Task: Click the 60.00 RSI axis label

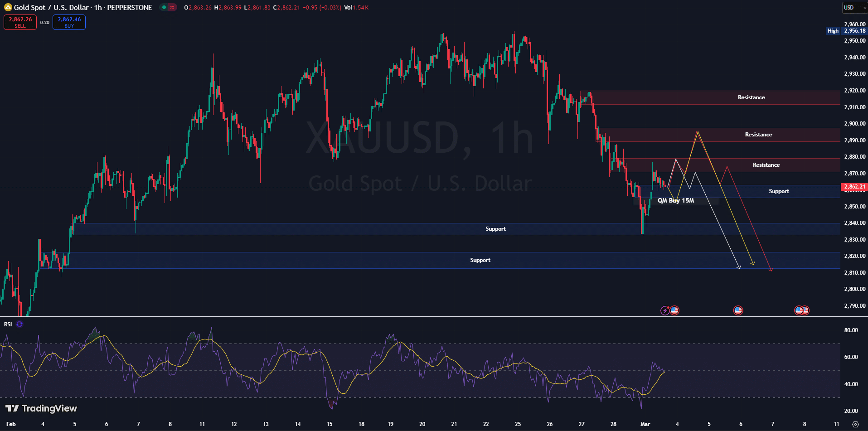Action: pyautogui.click(x=851, y=357)
